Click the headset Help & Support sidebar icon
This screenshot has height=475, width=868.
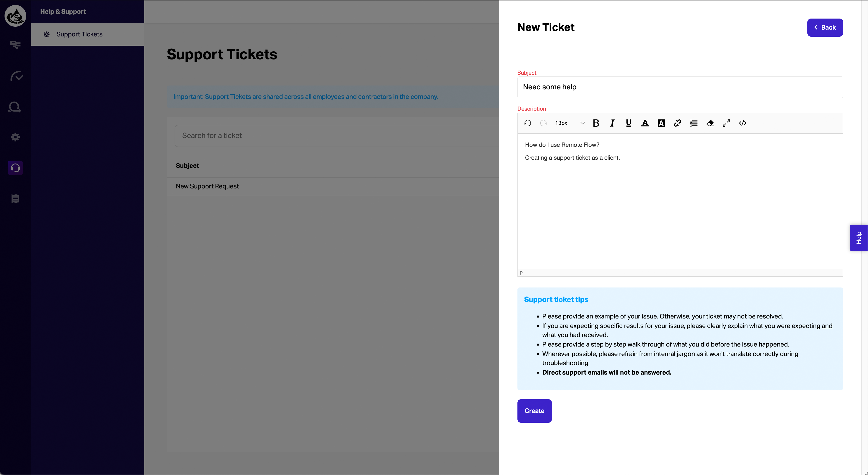click(x=15, y=168)
